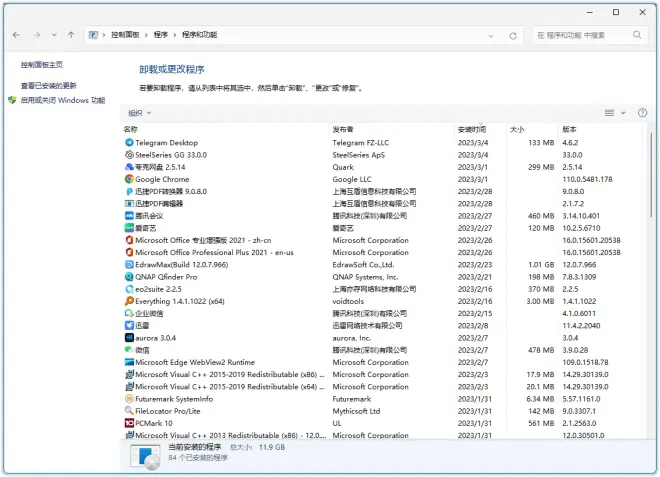Select the 133 MB size cell
660x477 pixels.
pos(541,143)
